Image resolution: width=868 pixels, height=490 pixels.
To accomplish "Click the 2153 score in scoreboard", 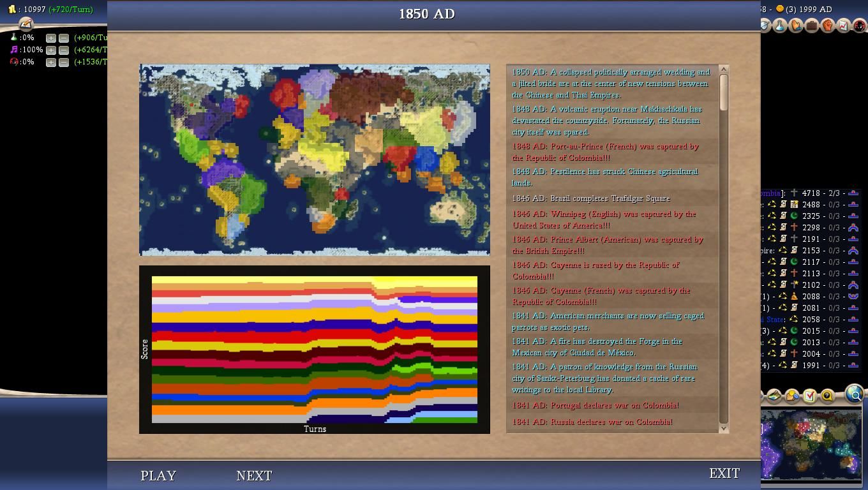I will pos(811,250).
